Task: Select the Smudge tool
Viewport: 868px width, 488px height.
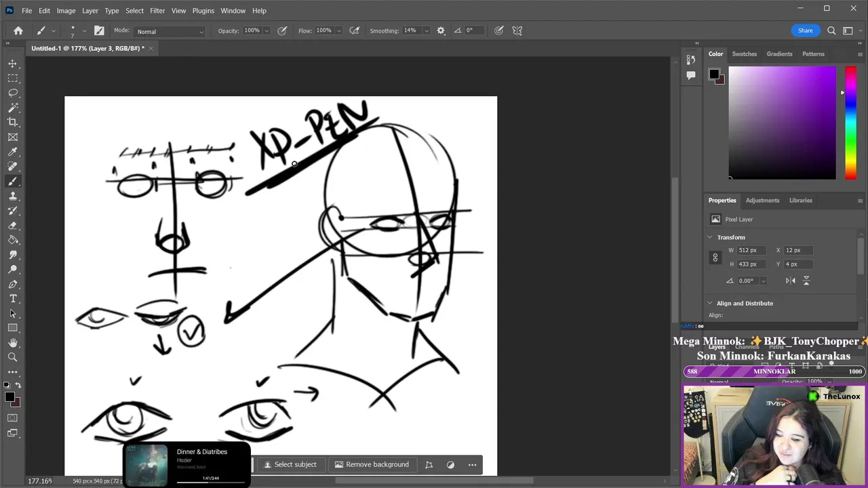Action: [x=13, y=255]
